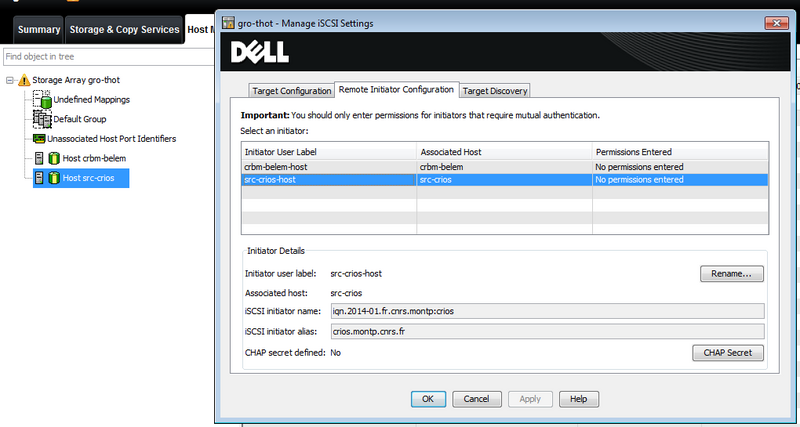Click the Host crbm-belem server icon
The height and width of the screenshot is (427, 800).
point(46,158)
